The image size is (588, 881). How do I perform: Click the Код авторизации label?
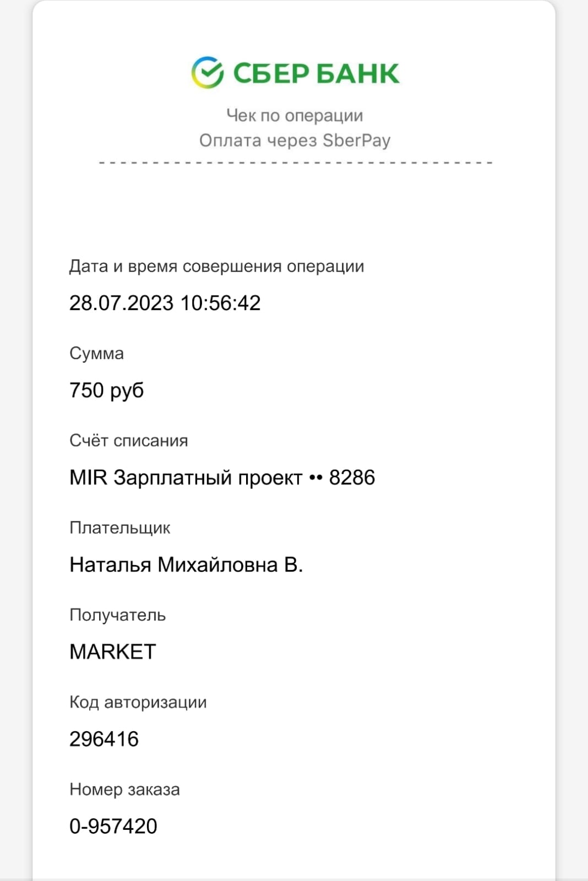138,703
